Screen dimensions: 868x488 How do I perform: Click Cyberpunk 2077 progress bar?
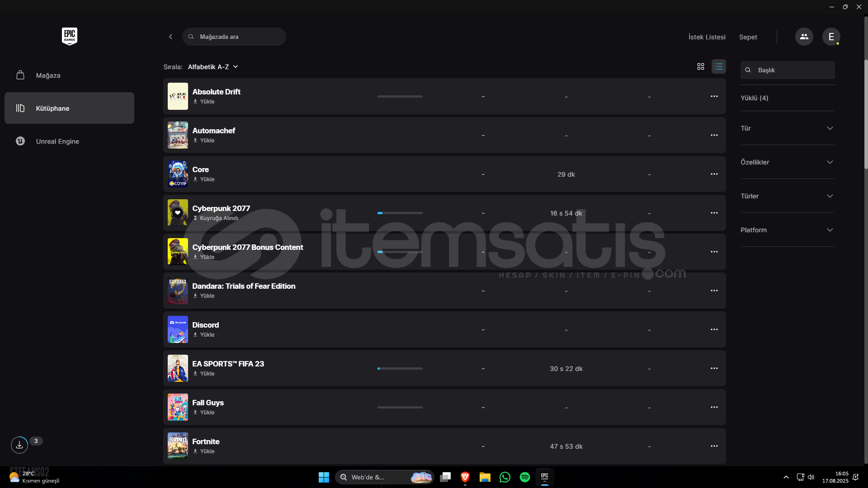(x=400, y=213)
